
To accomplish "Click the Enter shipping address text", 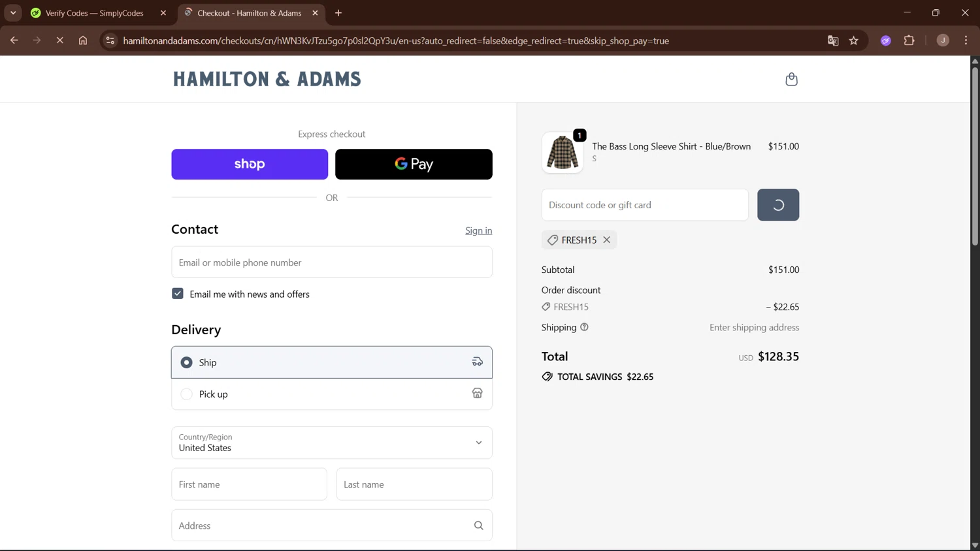I will (x=754, y=328).
